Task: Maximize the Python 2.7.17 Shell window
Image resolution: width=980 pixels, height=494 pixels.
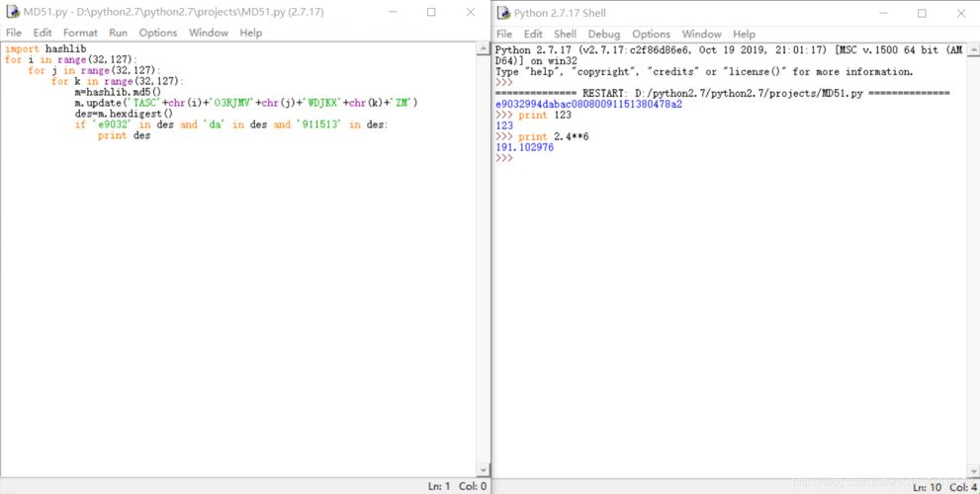Action: [922, 13]
